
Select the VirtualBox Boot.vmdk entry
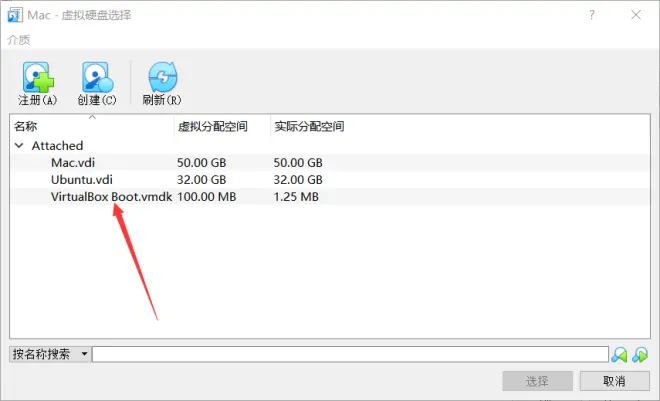click(x=330, y=197)
